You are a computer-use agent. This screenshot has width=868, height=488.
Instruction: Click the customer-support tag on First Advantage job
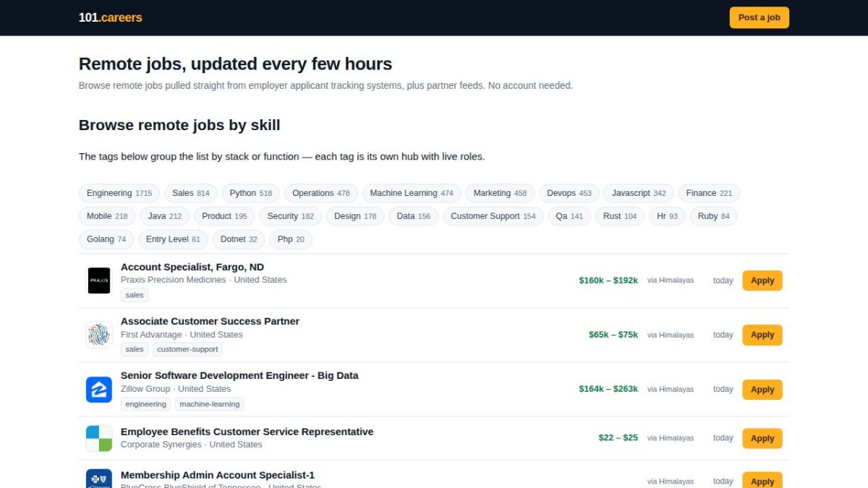(187, 349)
